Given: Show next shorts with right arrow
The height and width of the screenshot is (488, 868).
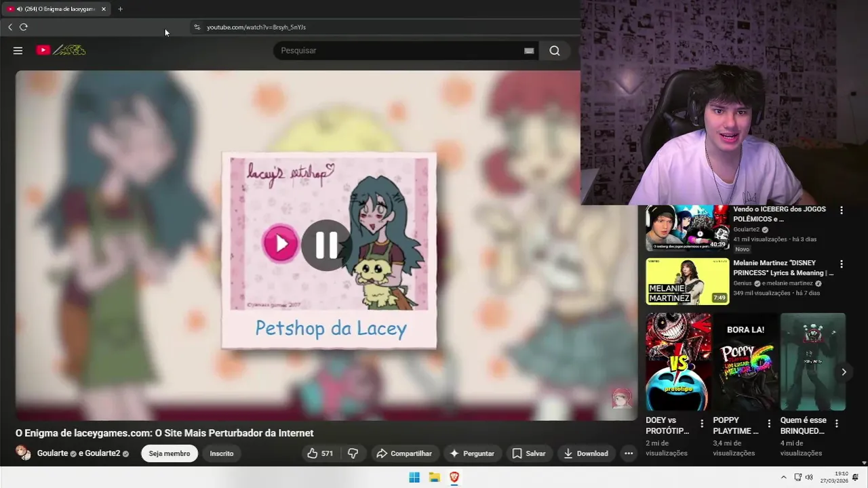Looking at the screenshot, I should pyautogui.click(x=844, y=372).
